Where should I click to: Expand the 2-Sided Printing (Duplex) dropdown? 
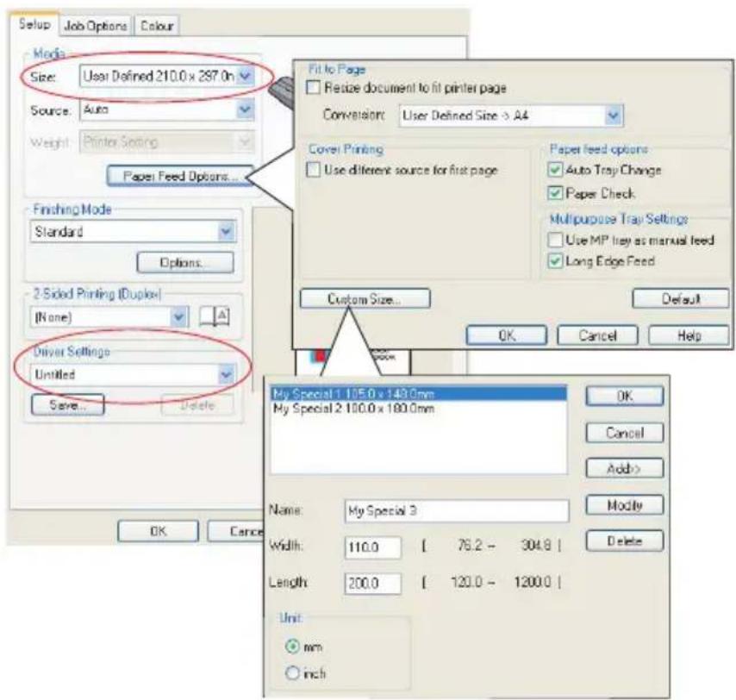pyautogui.click(x=109, y=317)
